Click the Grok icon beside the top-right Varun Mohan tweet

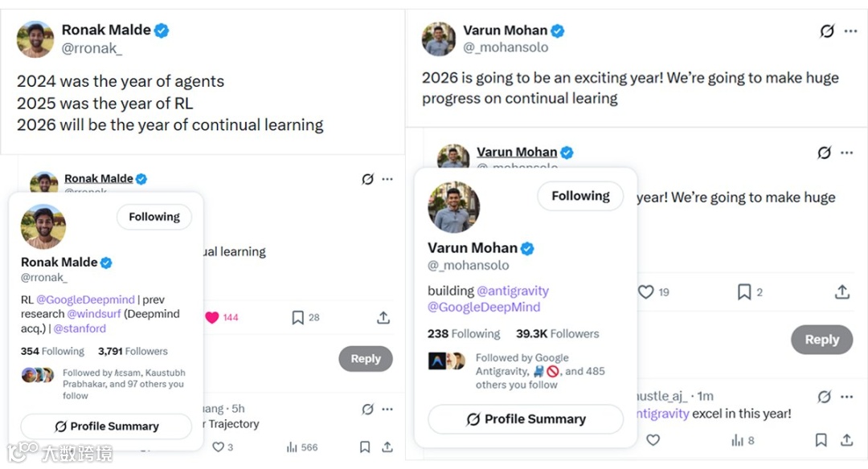click(x=827, y=31)
